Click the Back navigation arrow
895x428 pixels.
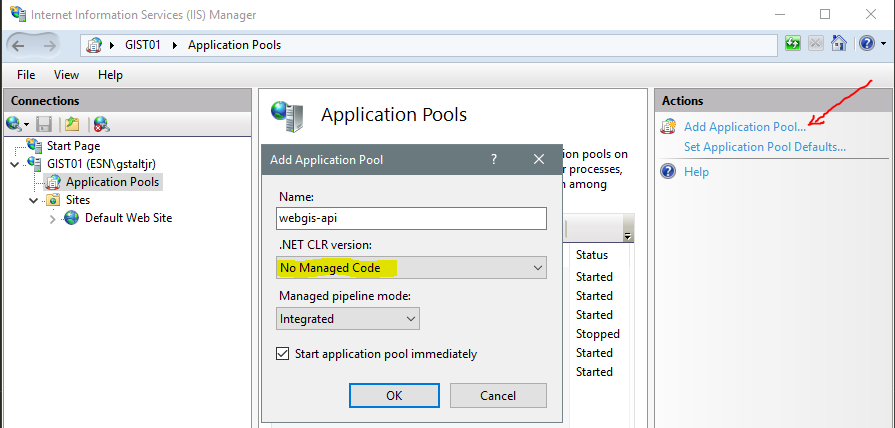[18, 45]
